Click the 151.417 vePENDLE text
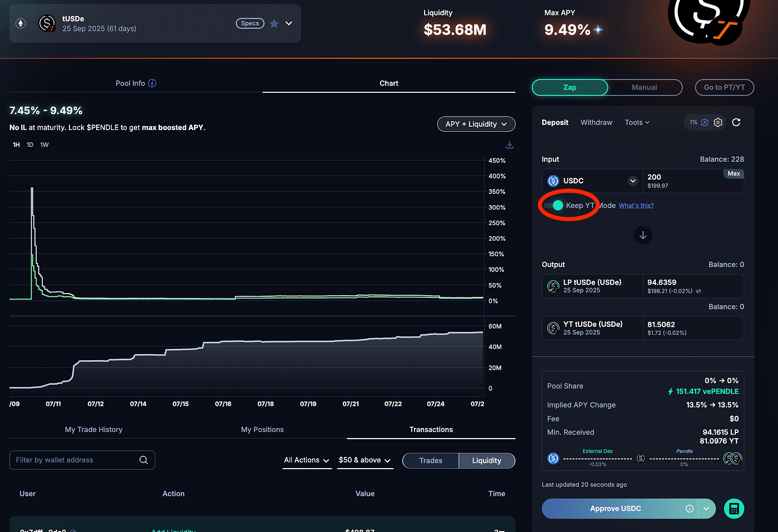The image size is (778, 532). point(707,391)
